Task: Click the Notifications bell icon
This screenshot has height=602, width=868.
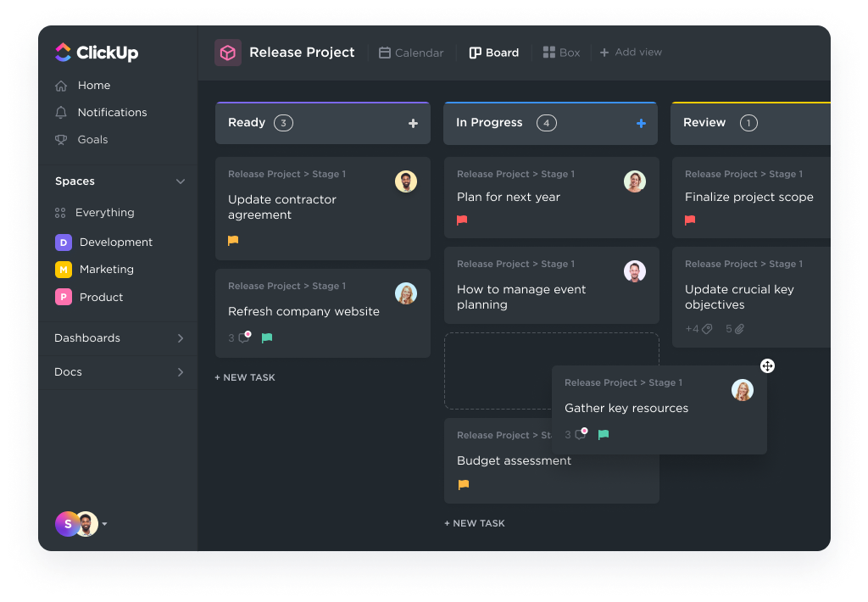Action: click(61, 113)
